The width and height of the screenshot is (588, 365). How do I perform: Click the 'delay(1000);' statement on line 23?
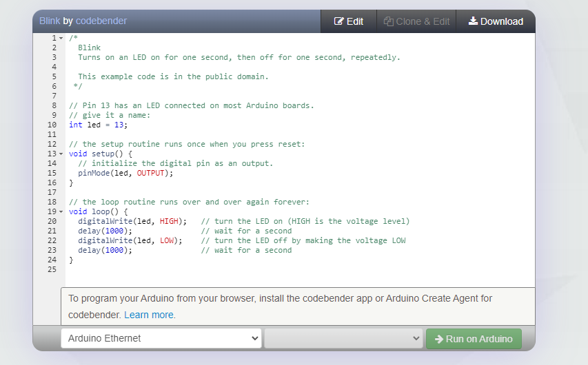[x=105, y=250]
